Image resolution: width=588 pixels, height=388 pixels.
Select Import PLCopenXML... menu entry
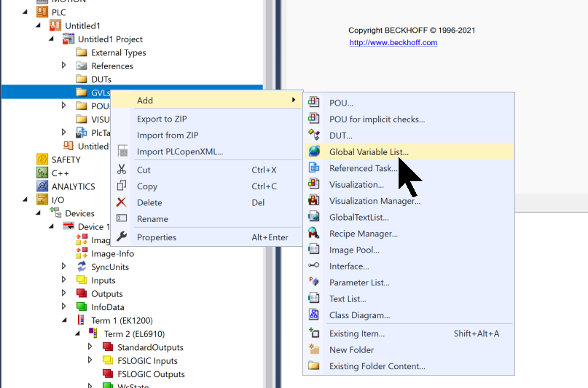click(207, 151)
